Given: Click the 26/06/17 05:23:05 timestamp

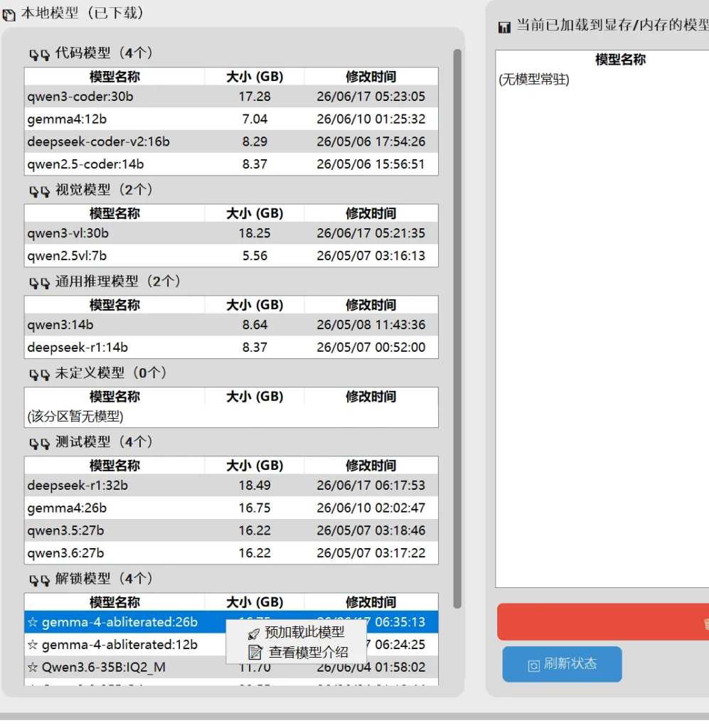Looking at the screenshot, I should click(371, 97).
